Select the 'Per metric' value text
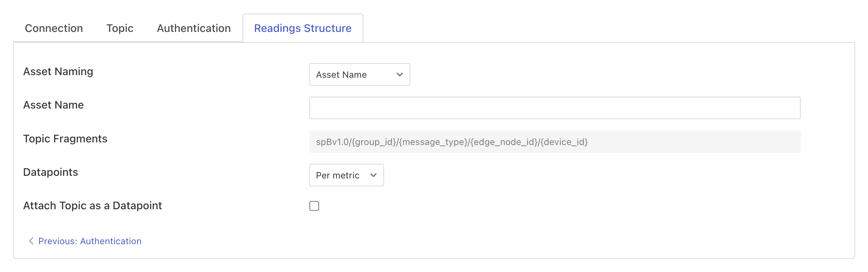 [x=338, y=175]
